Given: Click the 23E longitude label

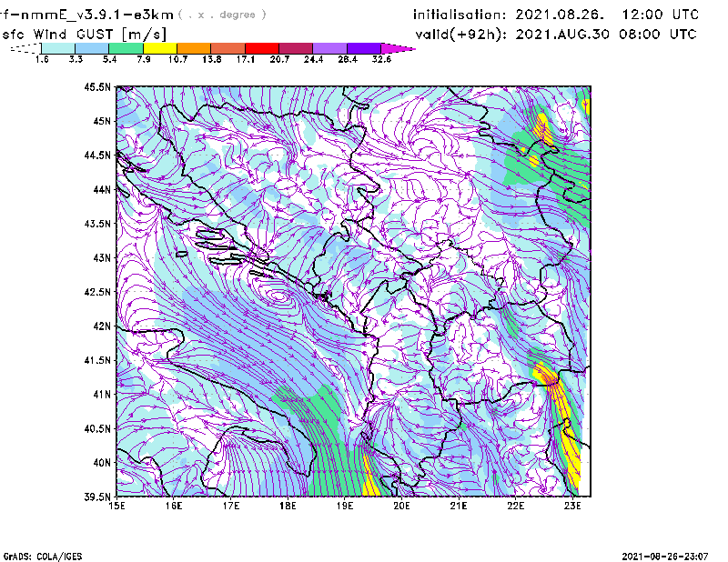Looking at the screenshot, I should (x=572, y=506).
